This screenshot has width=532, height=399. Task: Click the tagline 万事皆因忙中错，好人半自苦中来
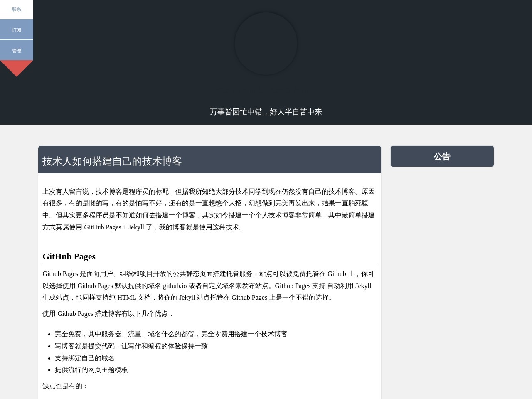266,112
